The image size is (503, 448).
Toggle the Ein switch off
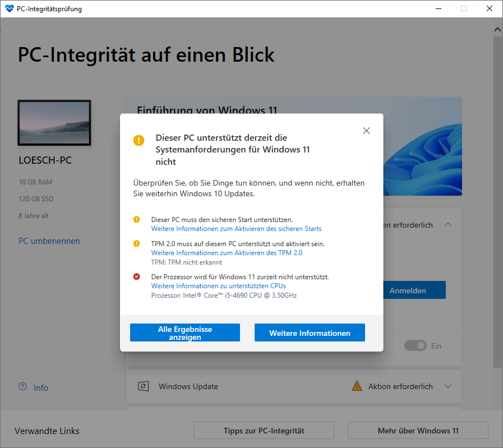415,346
